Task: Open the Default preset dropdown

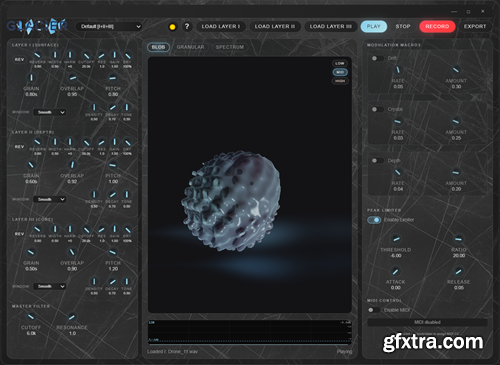Action: (x=109, y=26)
